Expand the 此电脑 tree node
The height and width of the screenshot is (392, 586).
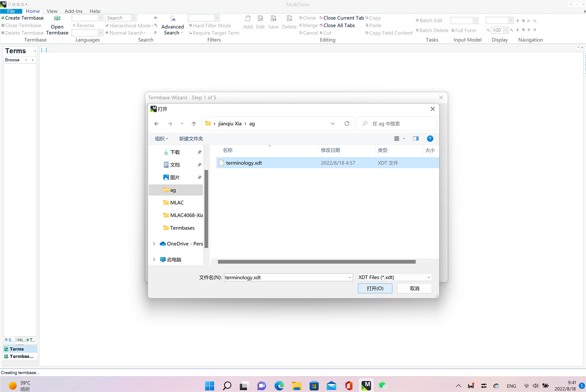(154, 259)
